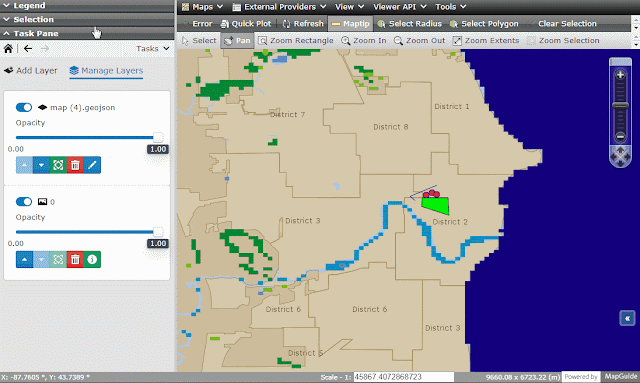This screenshot has height=383, width=640.
Task: Open the Tasks dropdown
Action: coord(153,49)
